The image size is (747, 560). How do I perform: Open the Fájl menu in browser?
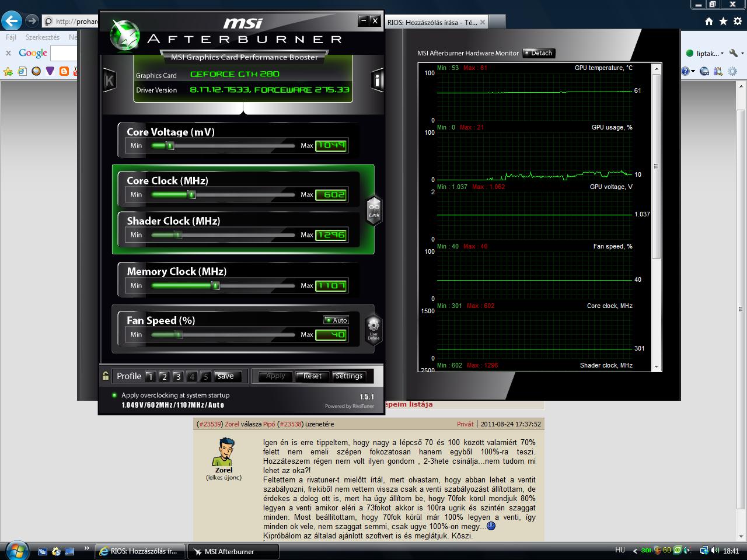pos(11,37)
